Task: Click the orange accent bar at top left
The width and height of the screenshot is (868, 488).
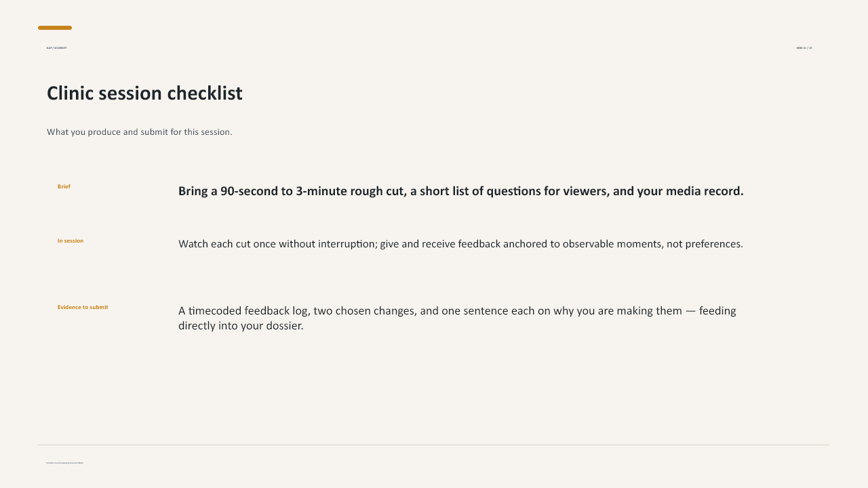Action: coord(55,28)
